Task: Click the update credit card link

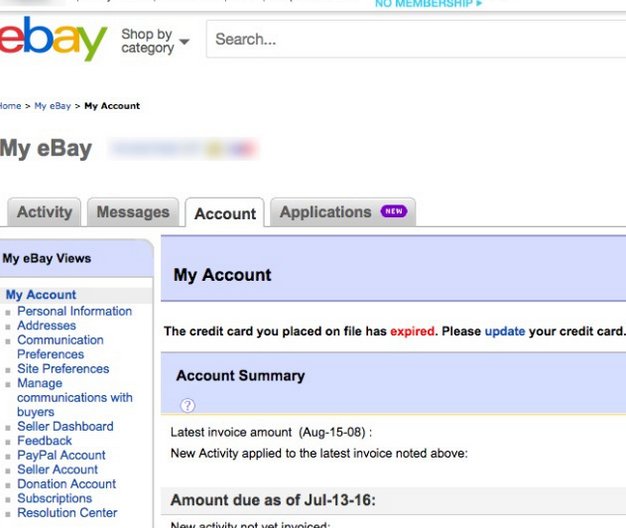Action: pyautogui.click(x=505, y=331)
